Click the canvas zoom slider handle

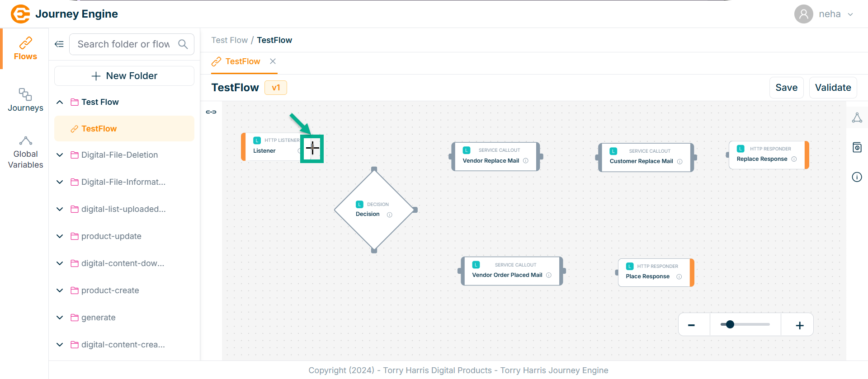point(730,324)
